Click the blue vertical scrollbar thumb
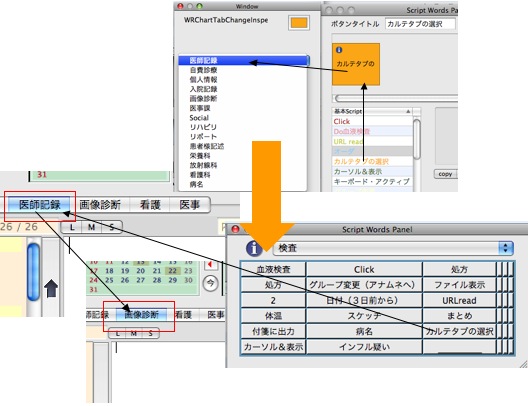This screenshot has width=529, height=406. [x=33, y=272]
